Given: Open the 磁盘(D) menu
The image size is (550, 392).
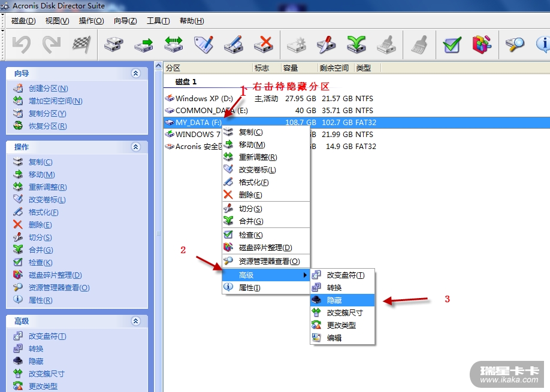Looking at the screenshot, I should (23, 21).
